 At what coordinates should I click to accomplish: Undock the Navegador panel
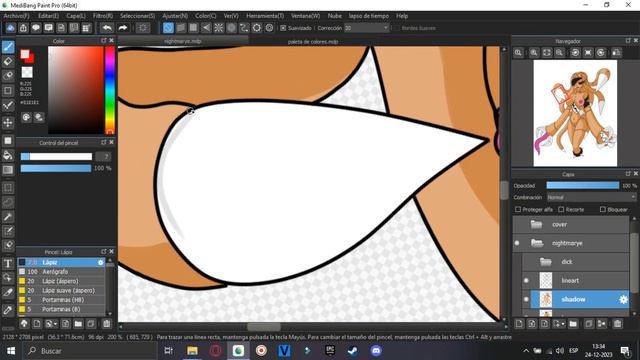(x=628, y=41)
